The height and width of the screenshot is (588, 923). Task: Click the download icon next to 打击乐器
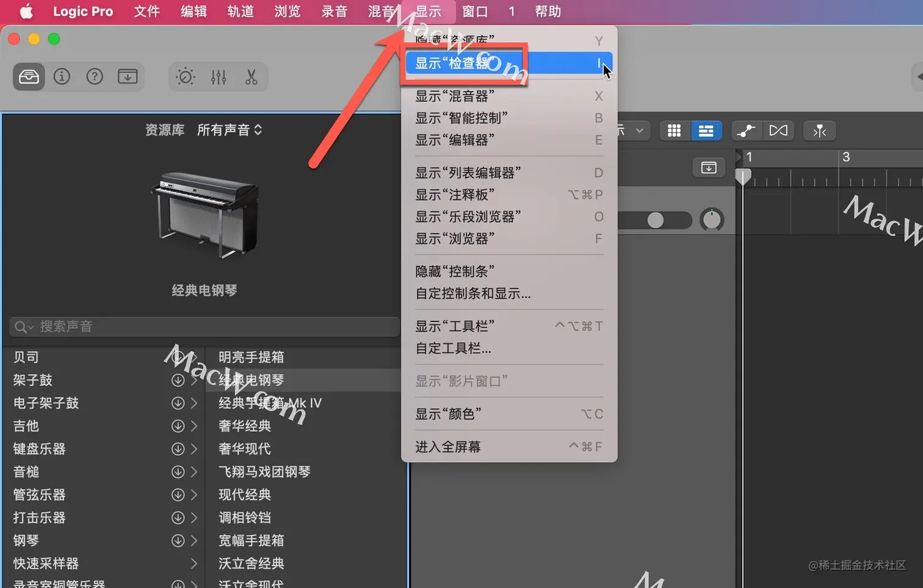point(178,518)
